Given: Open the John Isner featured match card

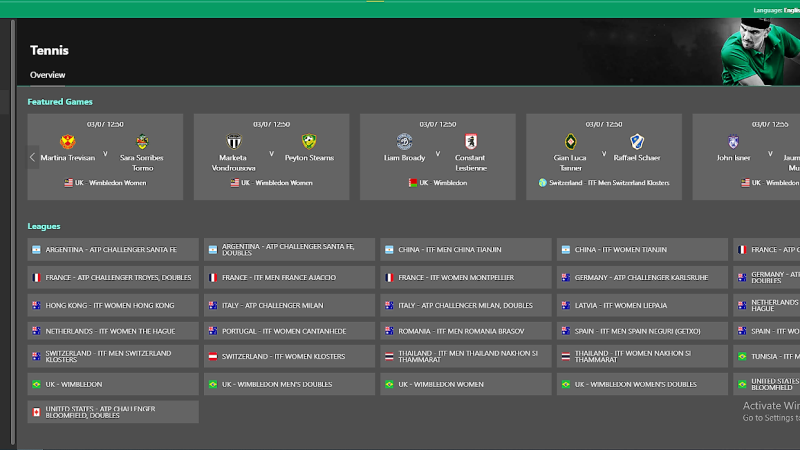Looking at the screenshot, I should pyautogui.click(x=746, y=156).
